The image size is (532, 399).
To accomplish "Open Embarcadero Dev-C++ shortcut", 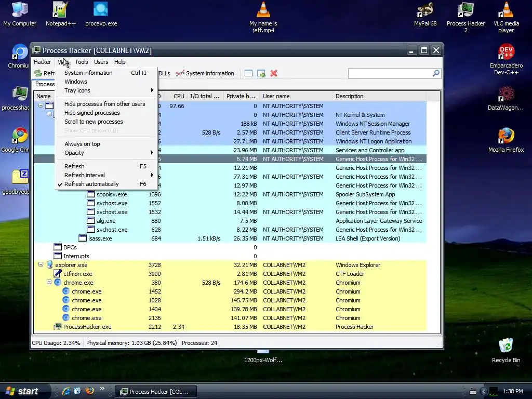I will (506, 59).
